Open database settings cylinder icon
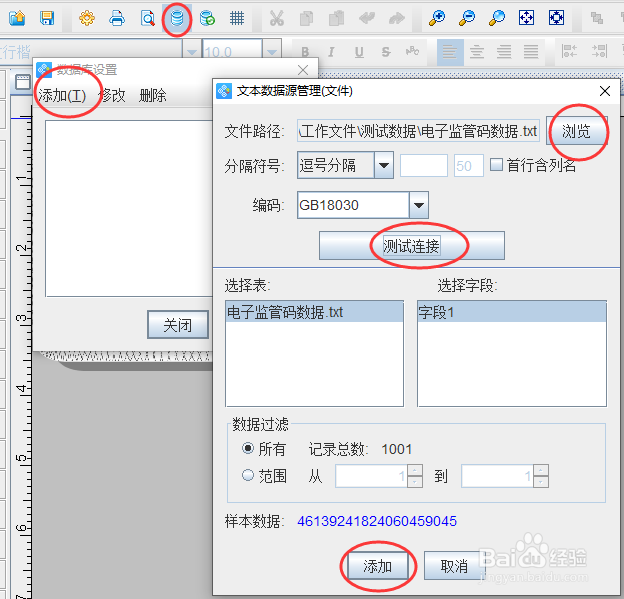The image size is (624, 599). point(177,18)
